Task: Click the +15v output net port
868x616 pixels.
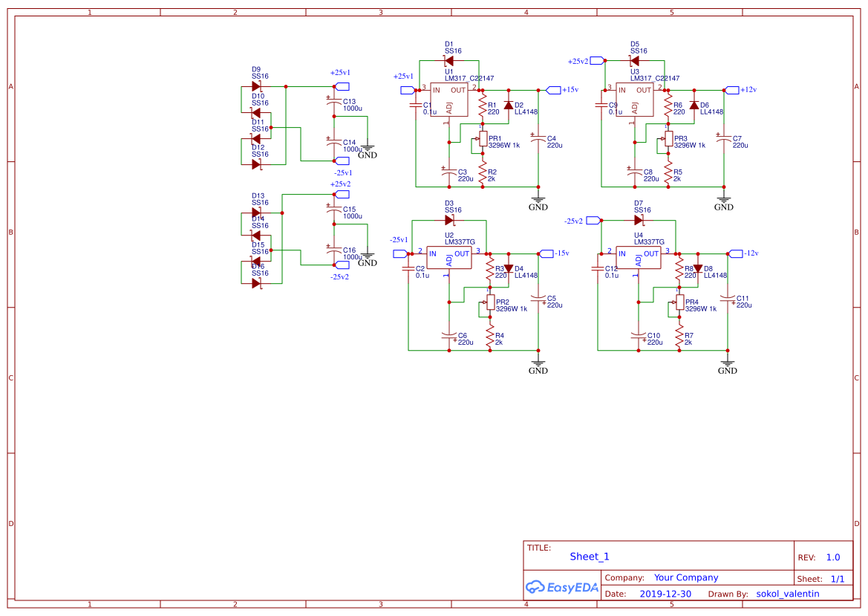Action: pos(553,91)
